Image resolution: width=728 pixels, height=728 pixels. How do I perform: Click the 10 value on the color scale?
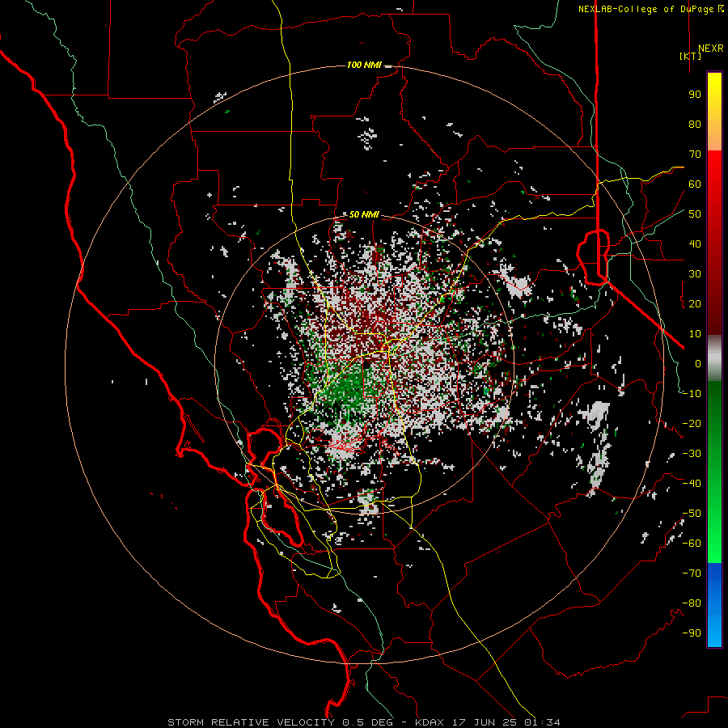[x=695, y=334]
